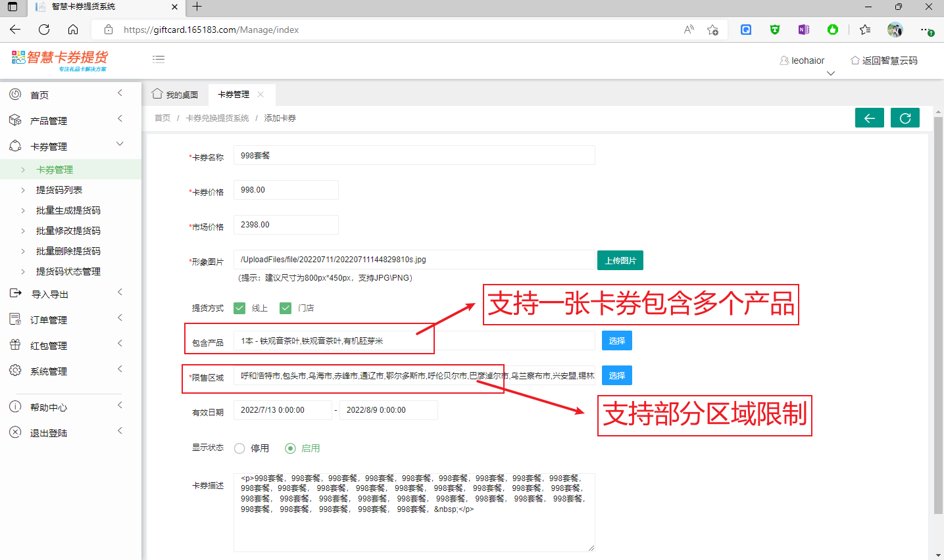Toggle the 门店 pickup method checkbox
Screen dimensions: 944x560
point(286,308)
